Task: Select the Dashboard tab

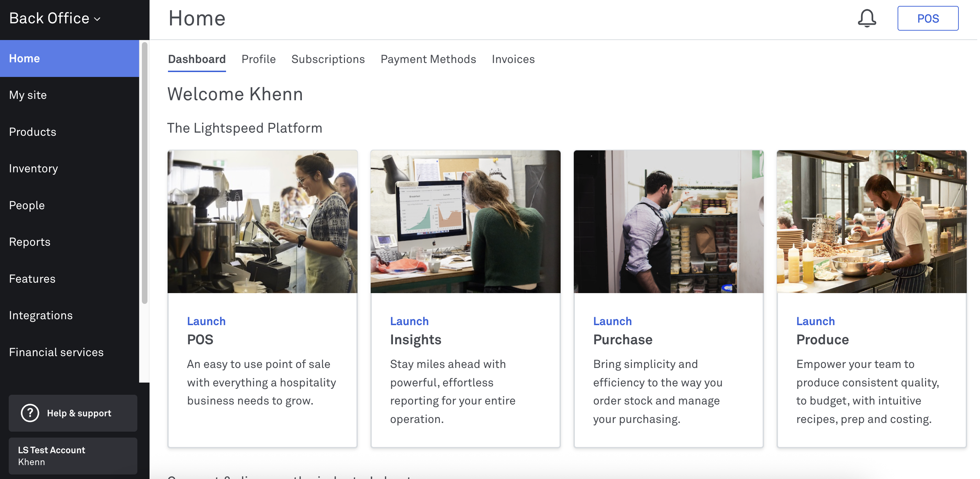Action: coord(197,59)
